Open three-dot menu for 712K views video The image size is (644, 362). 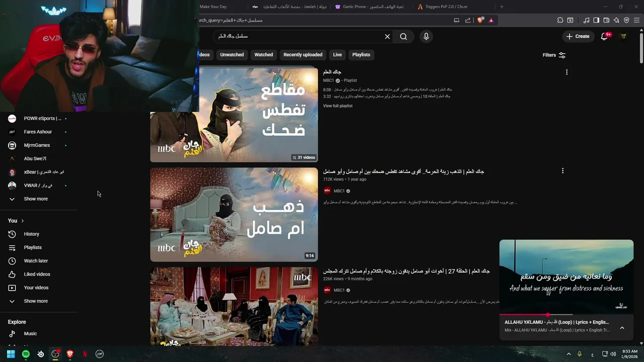(x=562, y=171)
